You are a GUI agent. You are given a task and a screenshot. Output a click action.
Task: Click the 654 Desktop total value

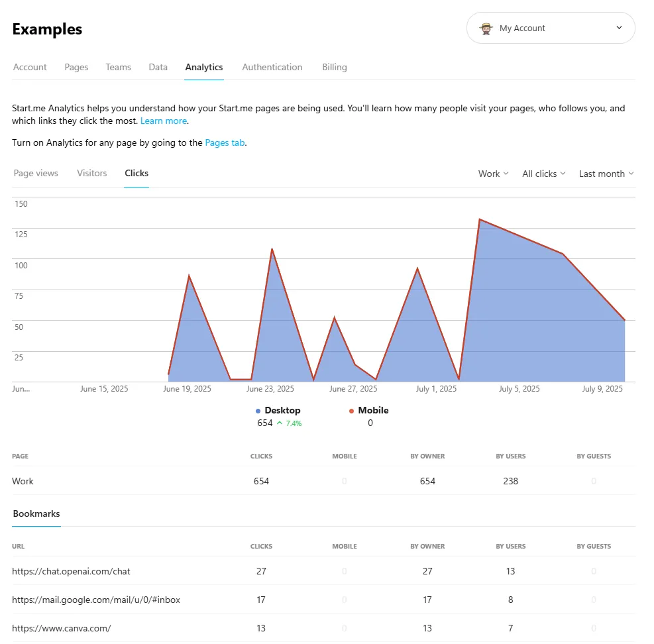[265, 423]
